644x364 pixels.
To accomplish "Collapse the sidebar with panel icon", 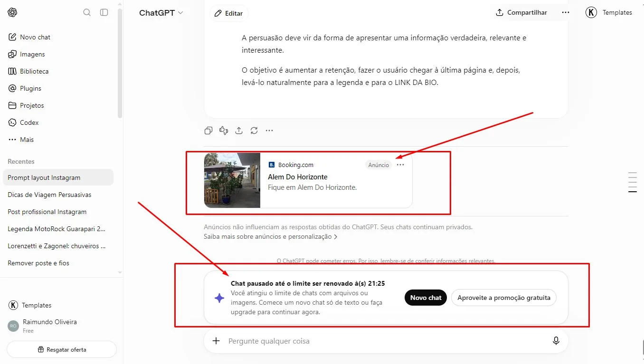I will click(104, 12).
